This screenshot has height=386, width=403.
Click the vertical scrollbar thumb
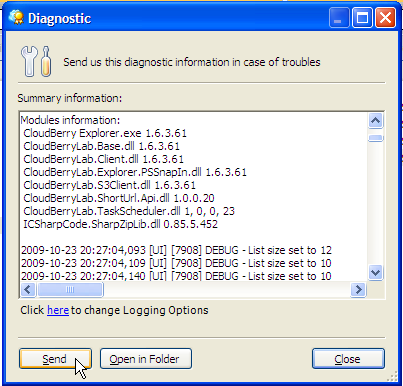click(x=376, y=138)
